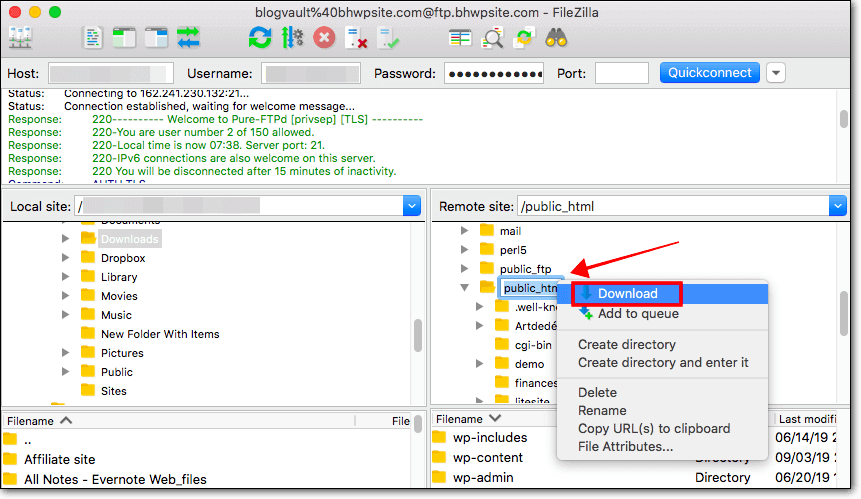This screenshot has width=861, height=499.
Task: Expand the demo folder node
Action: pos(479,363)
